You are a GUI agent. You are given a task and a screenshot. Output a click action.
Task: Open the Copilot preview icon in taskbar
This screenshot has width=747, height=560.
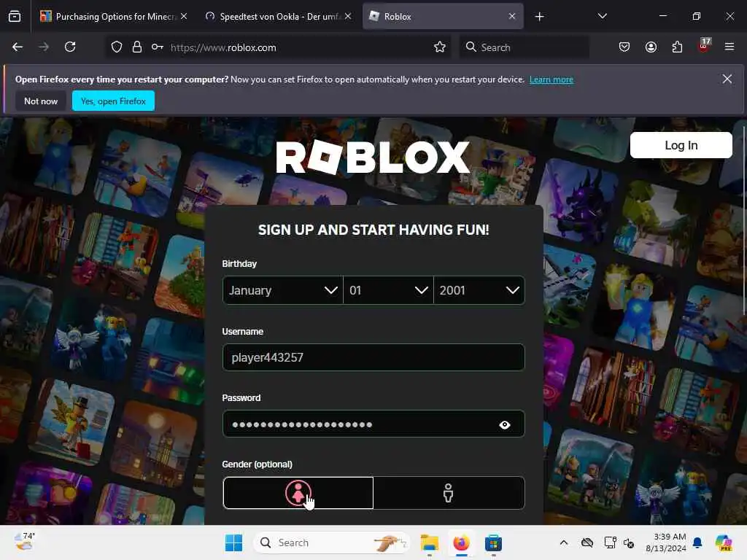point(724,542)
